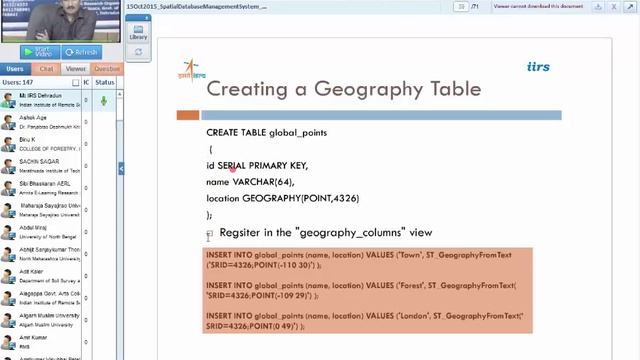
Task: Open the Chat tab
Action: tap(46, 69)
